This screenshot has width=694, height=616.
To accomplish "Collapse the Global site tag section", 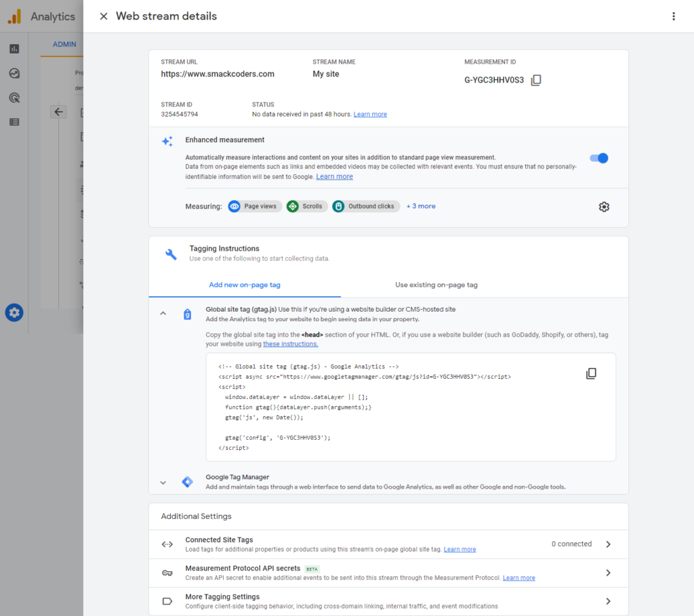I will tap(163, 313).
